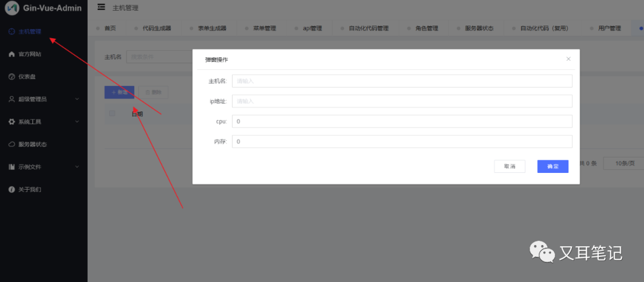Click the 确定 button in the dialog
644x282 pixels.
coord(553,166)
